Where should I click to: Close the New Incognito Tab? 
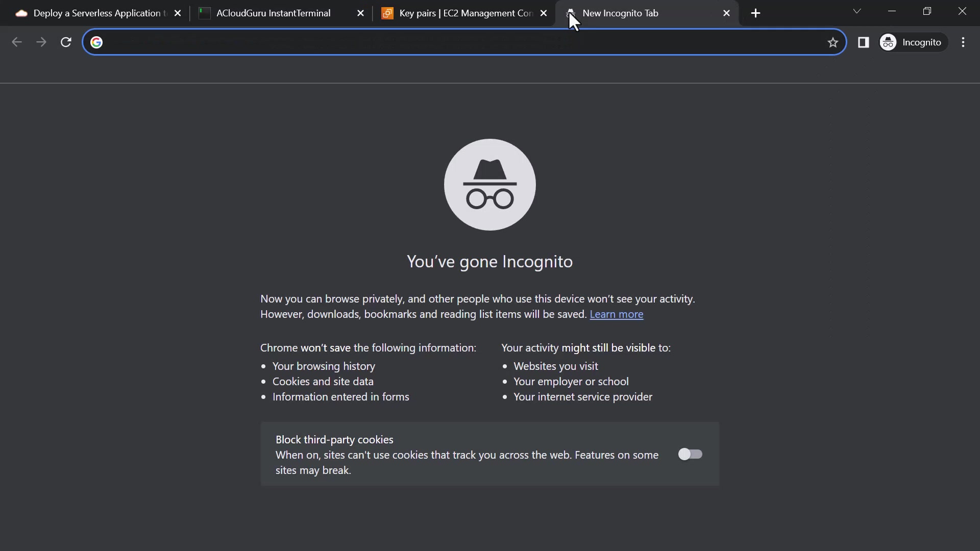point(726,13)
